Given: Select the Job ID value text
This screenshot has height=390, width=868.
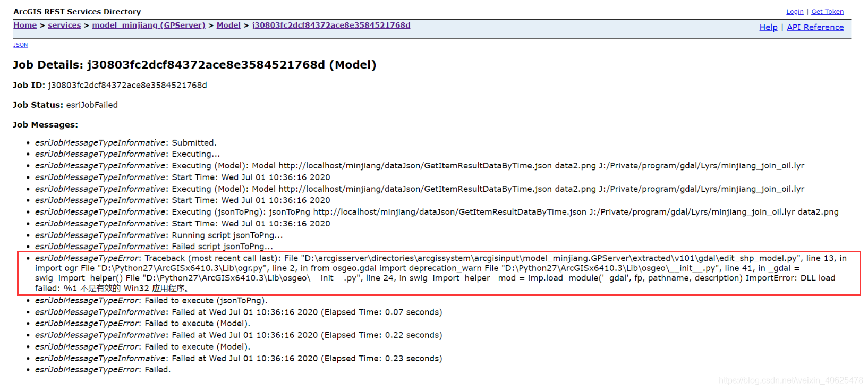Looking at the screenshot, I should [x=127, y=85].
